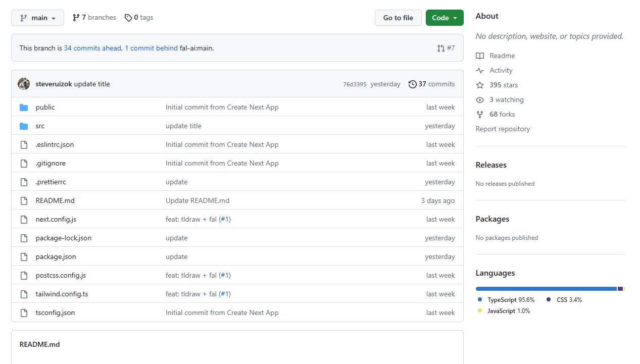The width and height of the screenshot is (640, 364).
Task: Click the 34 commits ahead link
Action: point(92,48)
